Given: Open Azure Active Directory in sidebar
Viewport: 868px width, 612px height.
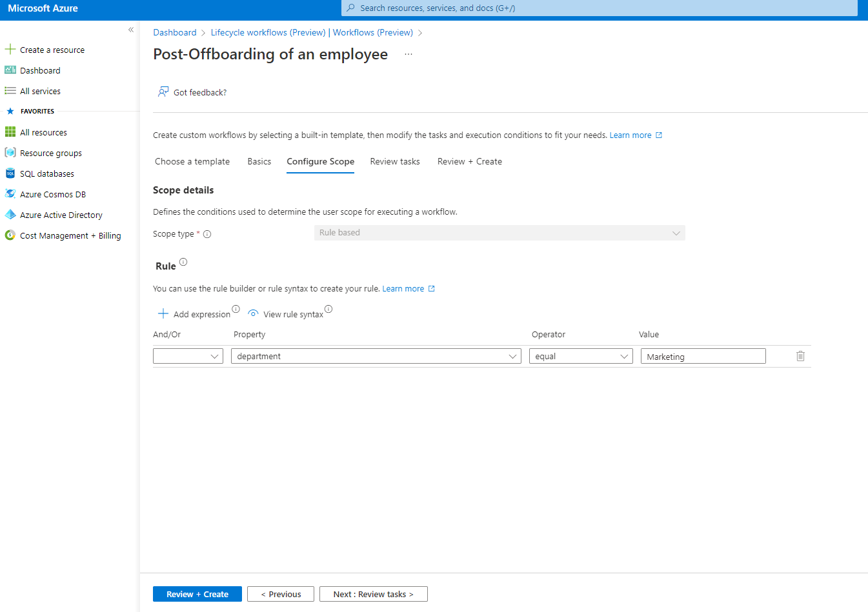Looking at the screenshot, I should [x=61, y=215].
